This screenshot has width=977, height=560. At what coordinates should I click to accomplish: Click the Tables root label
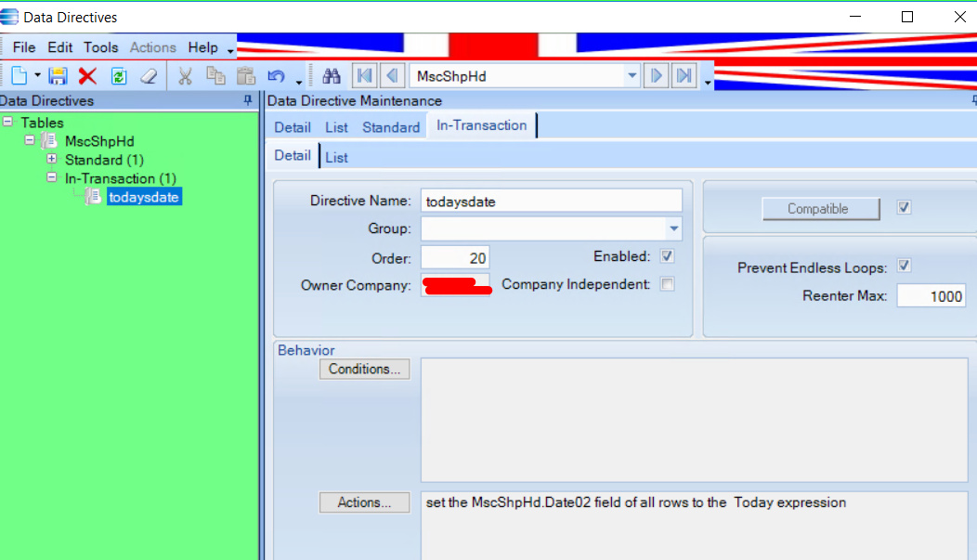click(42, 123)
